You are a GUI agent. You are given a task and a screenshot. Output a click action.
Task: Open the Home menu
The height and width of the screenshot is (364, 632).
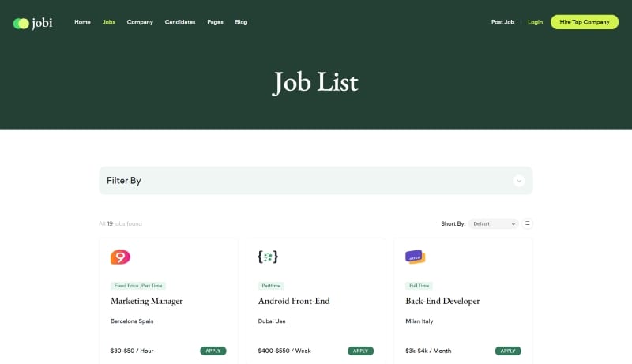(x=82, y=22)
